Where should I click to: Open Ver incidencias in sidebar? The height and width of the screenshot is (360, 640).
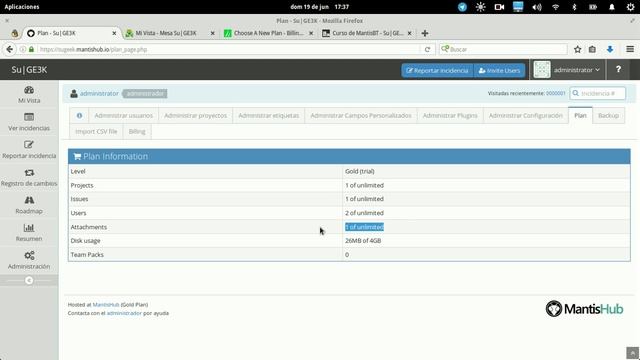29,122
